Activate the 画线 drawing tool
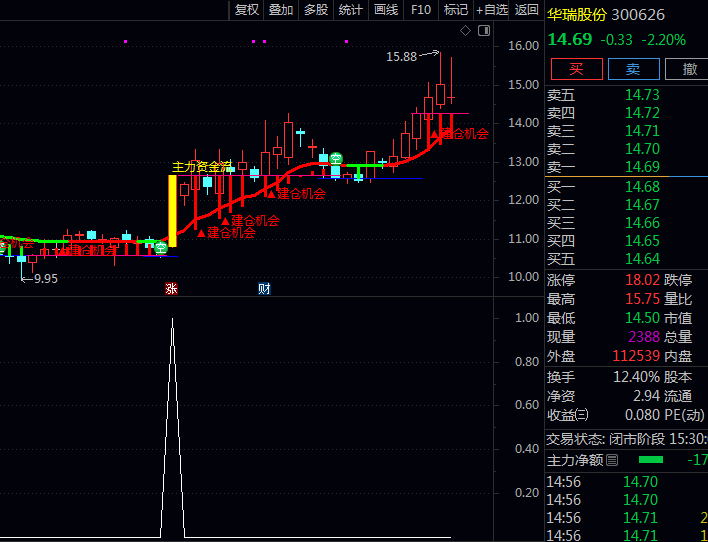 tap(386, 9)
